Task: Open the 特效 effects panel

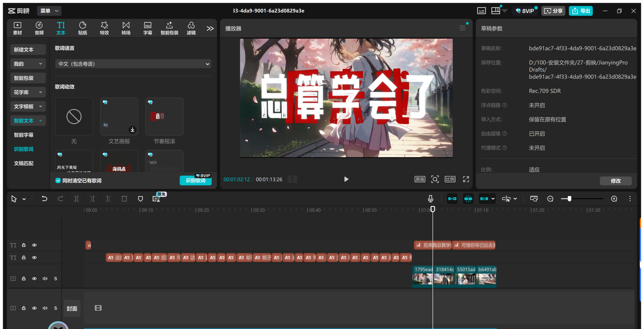Action: pyautogui.click(x=104, y=28)
